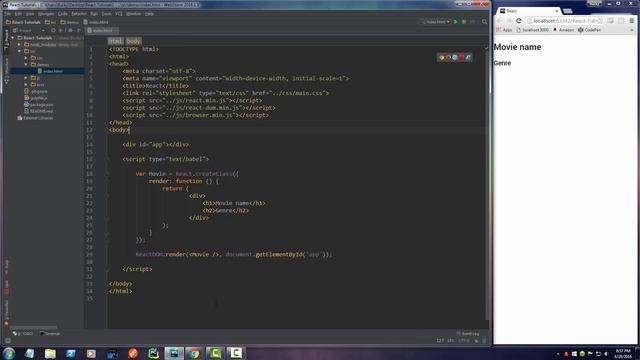Start debugging with the bug icon
The height and width of the screenshot is (360, 640).
(x=464, y=22)
